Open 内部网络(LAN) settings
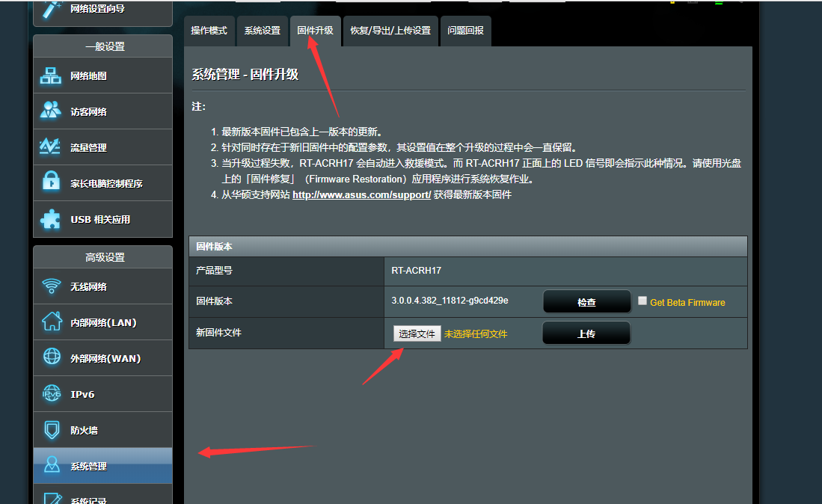This screenshot has height=504, width=822. point(102,322)
